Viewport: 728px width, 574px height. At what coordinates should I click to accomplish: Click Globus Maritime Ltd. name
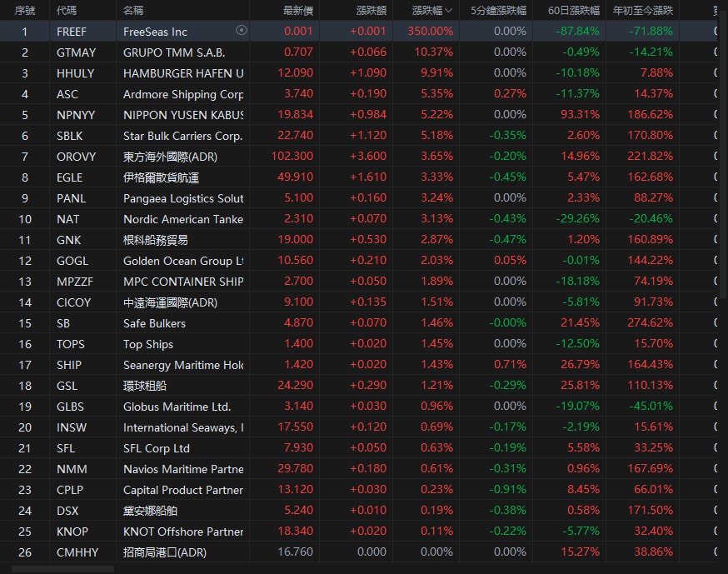tap(177, 407)
